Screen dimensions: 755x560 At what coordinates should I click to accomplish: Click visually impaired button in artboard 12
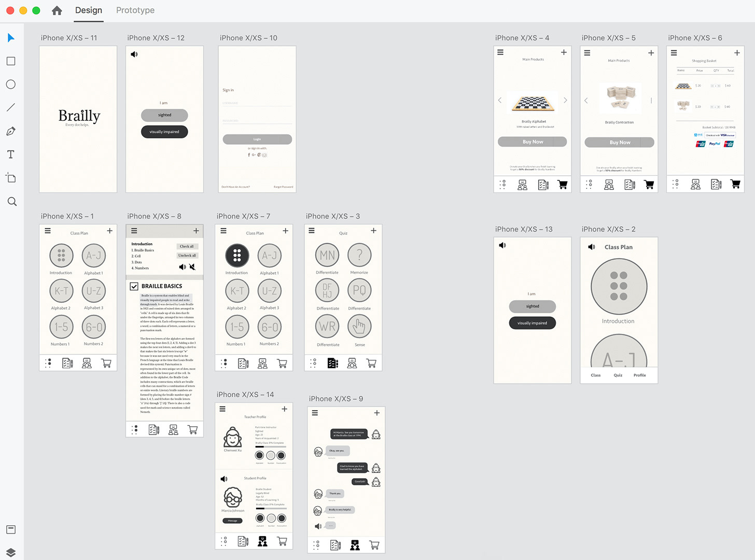pos(164,132)
